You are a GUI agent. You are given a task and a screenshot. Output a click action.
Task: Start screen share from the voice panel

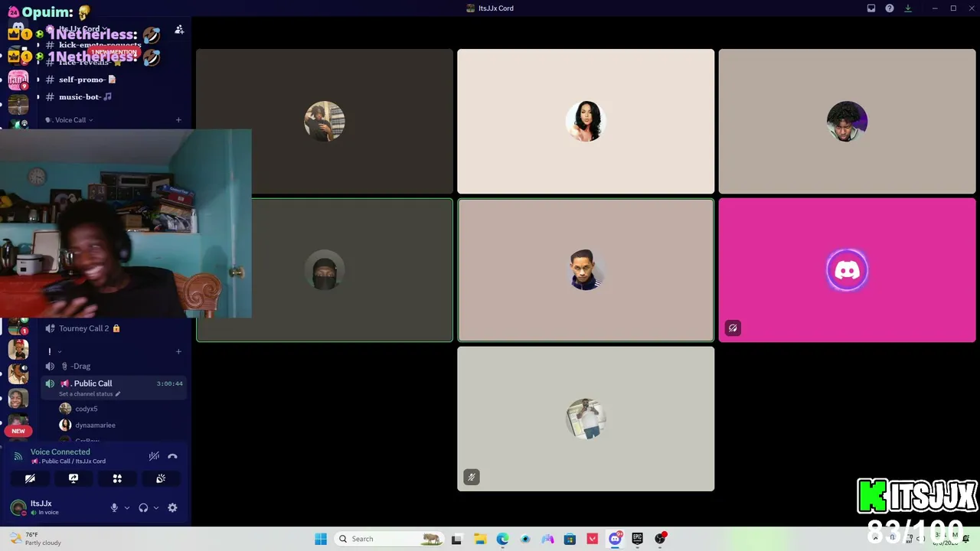(73, 478)
